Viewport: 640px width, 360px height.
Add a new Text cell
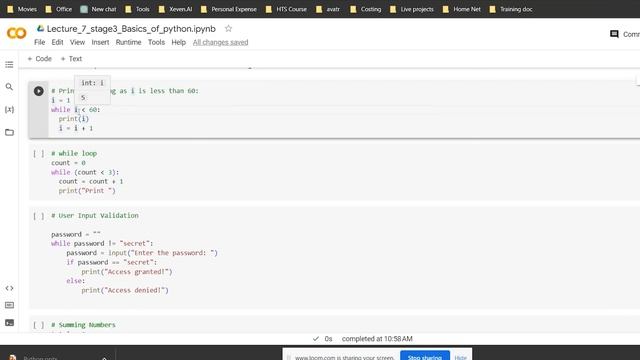71,59
